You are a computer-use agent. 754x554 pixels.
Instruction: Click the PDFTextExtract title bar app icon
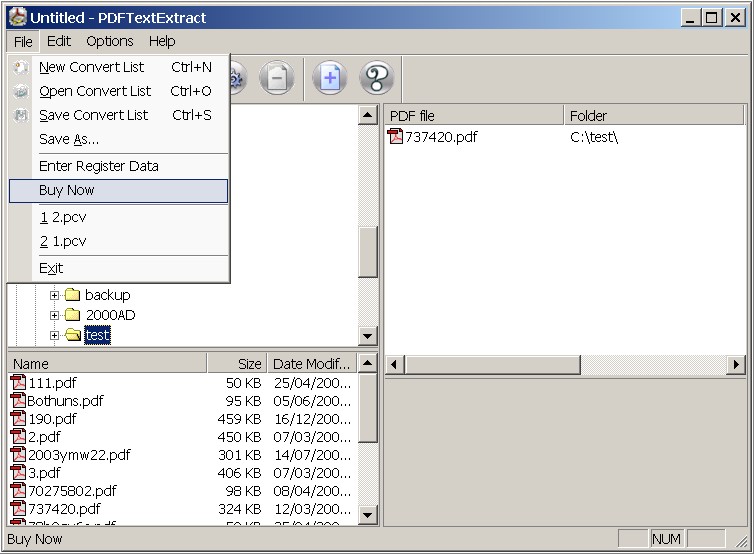point(18,17)
